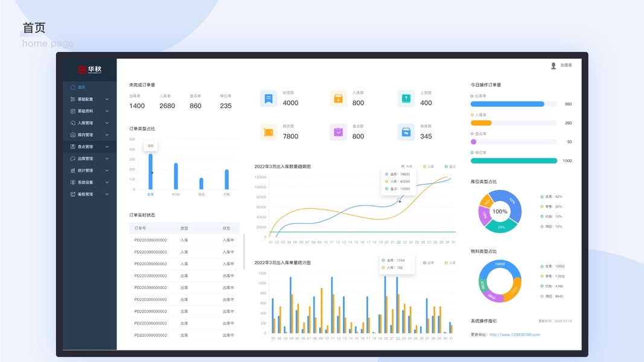
Task: Click the 状态 column header
Action: 226,228
